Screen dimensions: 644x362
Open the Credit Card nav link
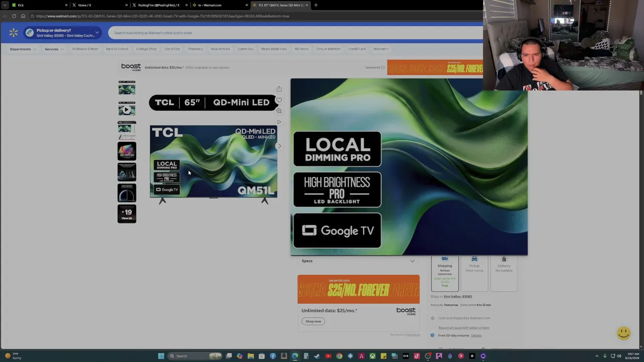coord(357,49)
